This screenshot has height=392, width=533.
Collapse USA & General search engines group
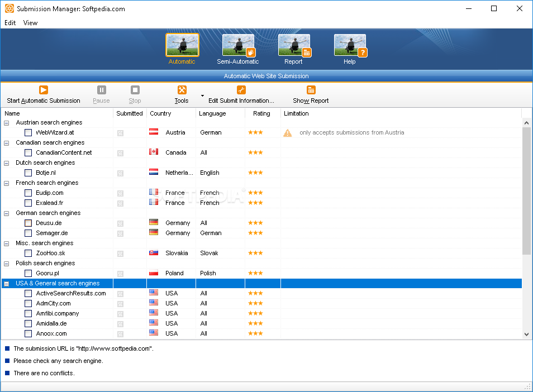click(7, 284)
